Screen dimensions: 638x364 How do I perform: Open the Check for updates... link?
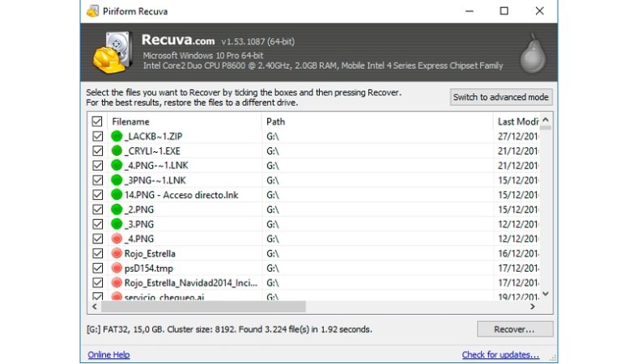500,354
